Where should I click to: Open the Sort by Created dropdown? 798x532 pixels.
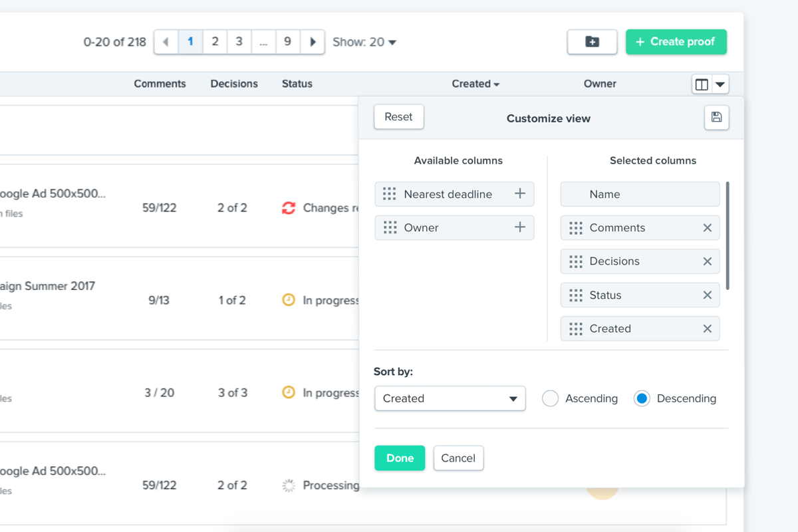coord(450,398)
